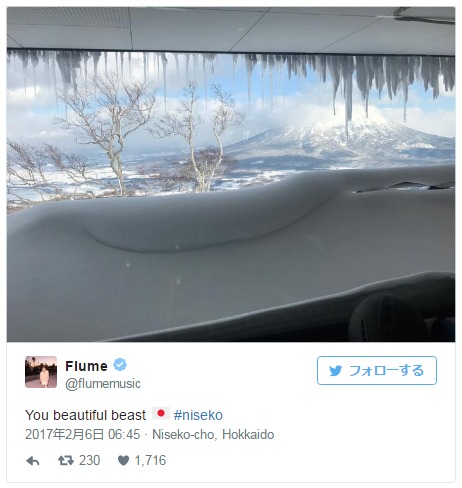462x488 pixels.
Task: Open the Niseko-cho, Hokkaido location link
Action: [213, 434]
